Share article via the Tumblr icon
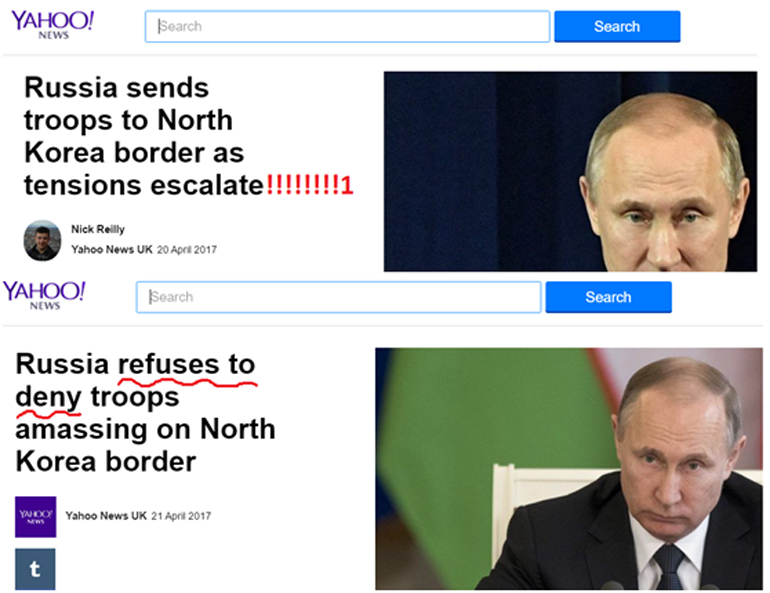 coord(35,569)
